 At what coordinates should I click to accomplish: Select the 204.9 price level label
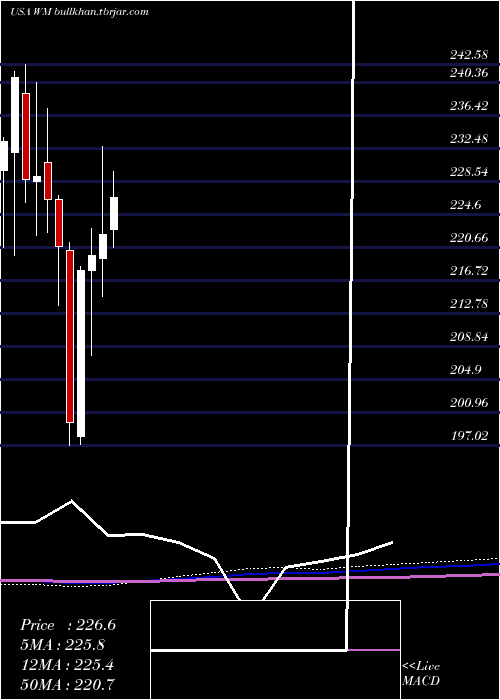coord(466,370)
